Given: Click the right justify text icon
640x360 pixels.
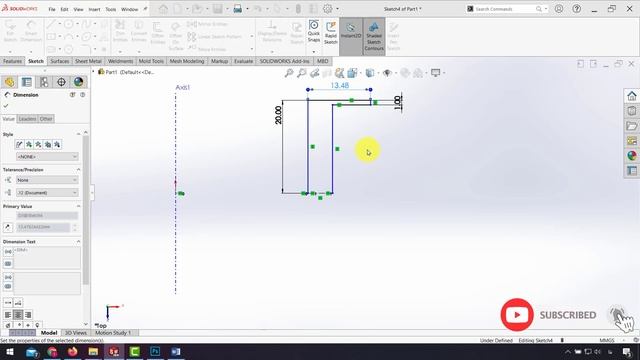Looking at the screenshot, I should point(28,315).
